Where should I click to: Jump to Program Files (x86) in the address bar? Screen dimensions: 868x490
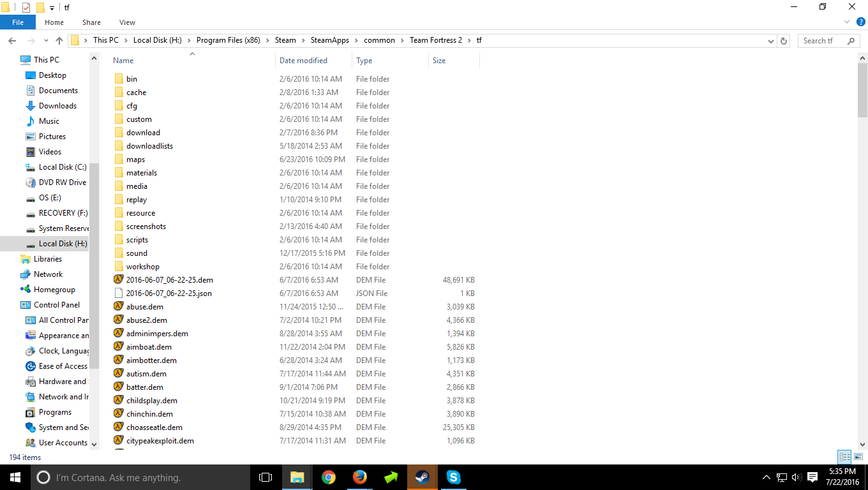(228, 40)
